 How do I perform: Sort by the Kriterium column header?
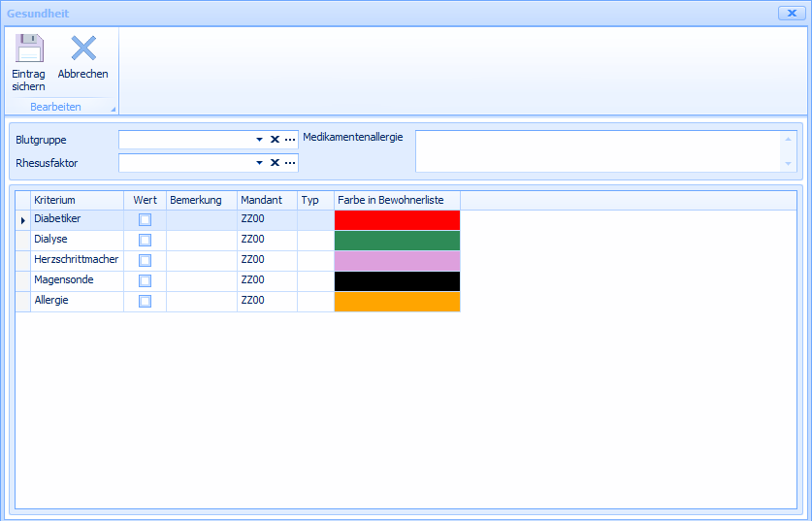(77, 200)
